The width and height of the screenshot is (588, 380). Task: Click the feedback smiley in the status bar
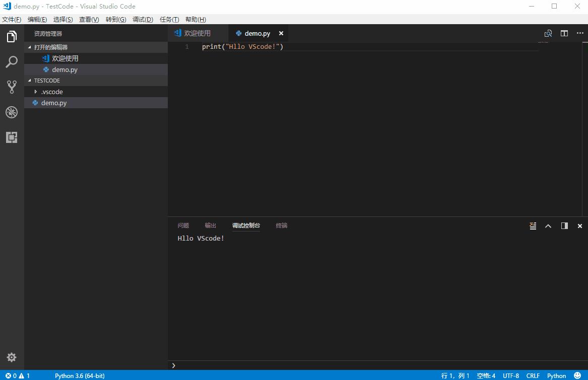point(578,375)
